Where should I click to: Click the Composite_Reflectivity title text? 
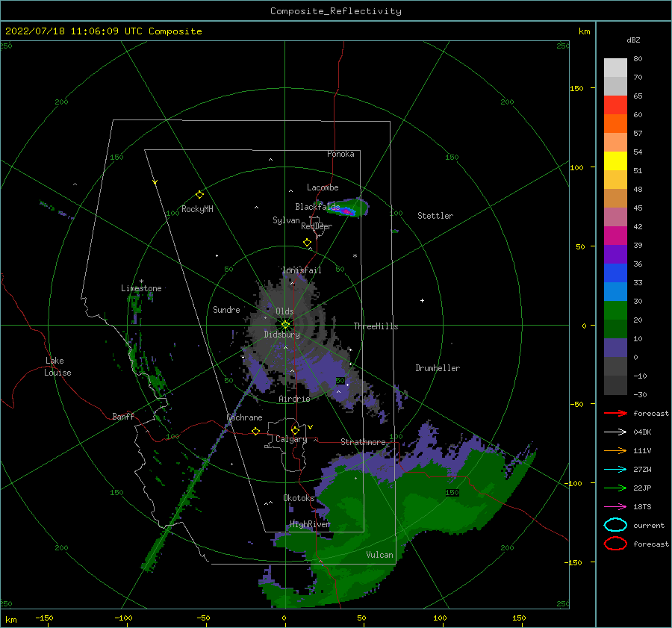[x=335, y=11]
